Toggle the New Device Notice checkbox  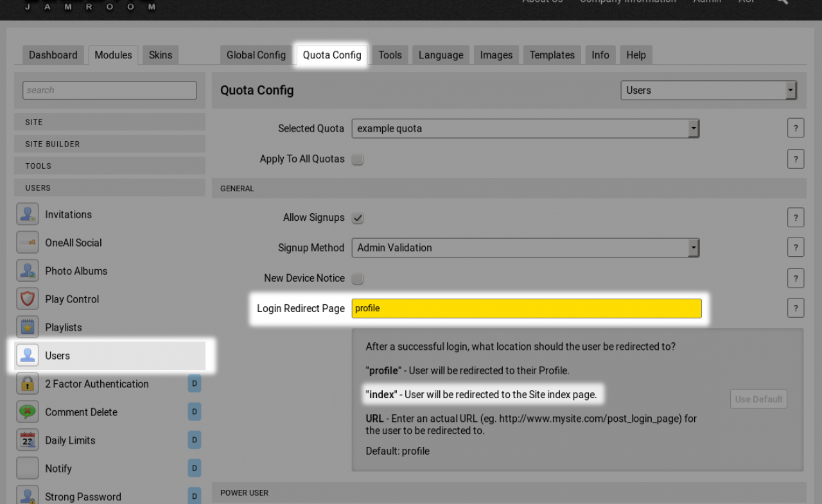(358, 279)
